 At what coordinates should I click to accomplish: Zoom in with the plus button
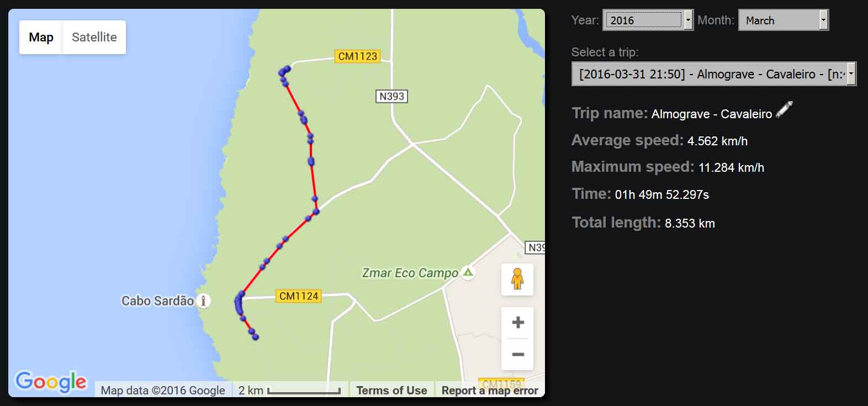tap(517, 323)
